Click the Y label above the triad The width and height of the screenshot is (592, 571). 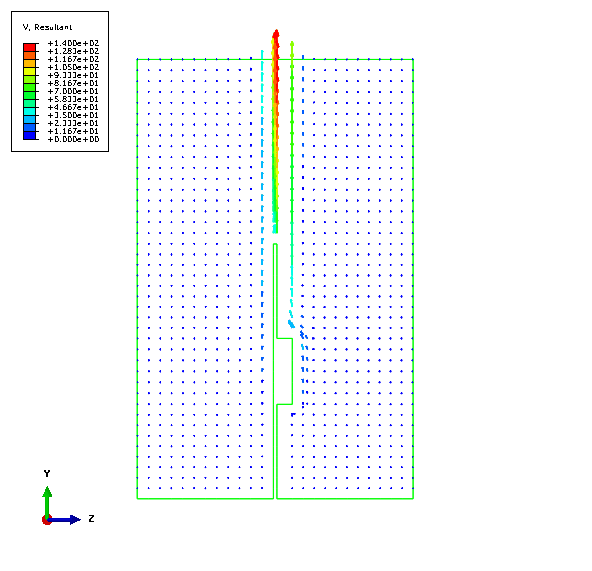pos(47,473)
